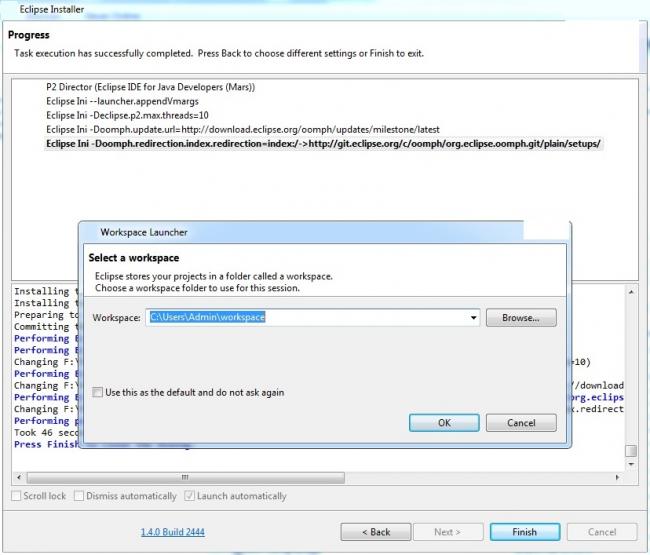Enable 'Use this as the default' checkbox
Image resolution: width=650 pixels, height=555 pixels.
98,392
